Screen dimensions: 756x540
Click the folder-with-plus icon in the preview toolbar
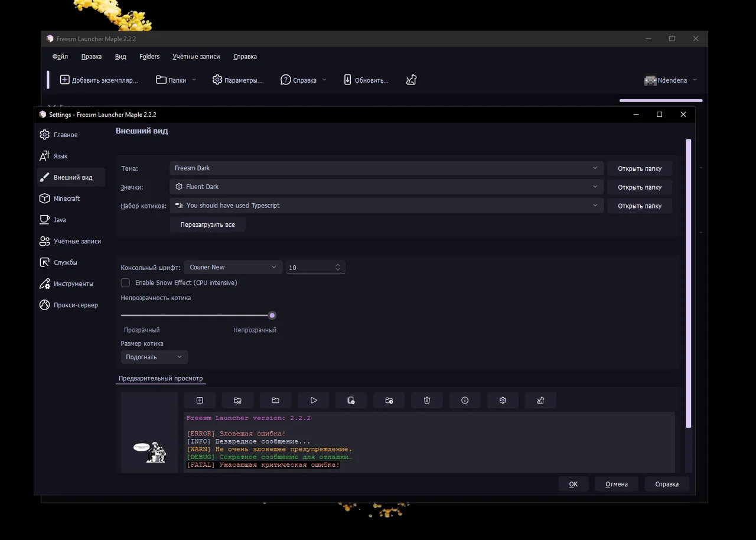click(x=389, y=401)
